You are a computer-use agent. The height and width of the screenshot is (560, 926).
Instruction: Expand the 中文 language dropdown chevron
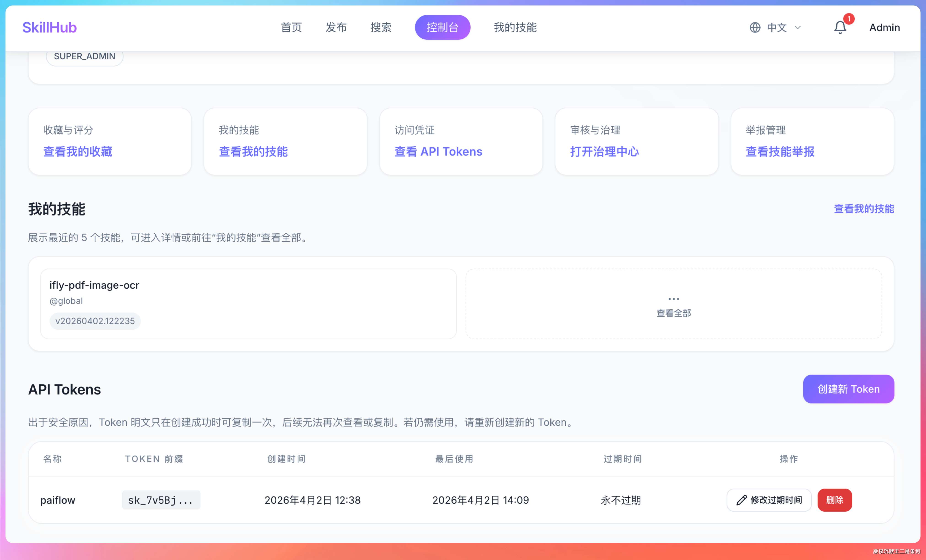[798, 28]
